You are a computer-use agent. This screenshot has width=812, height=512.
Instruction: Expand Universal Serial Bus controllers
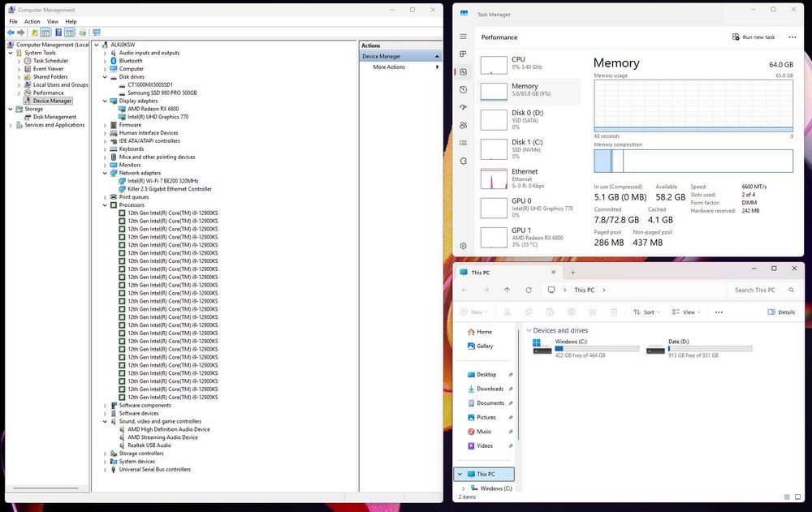click(105, 470)
